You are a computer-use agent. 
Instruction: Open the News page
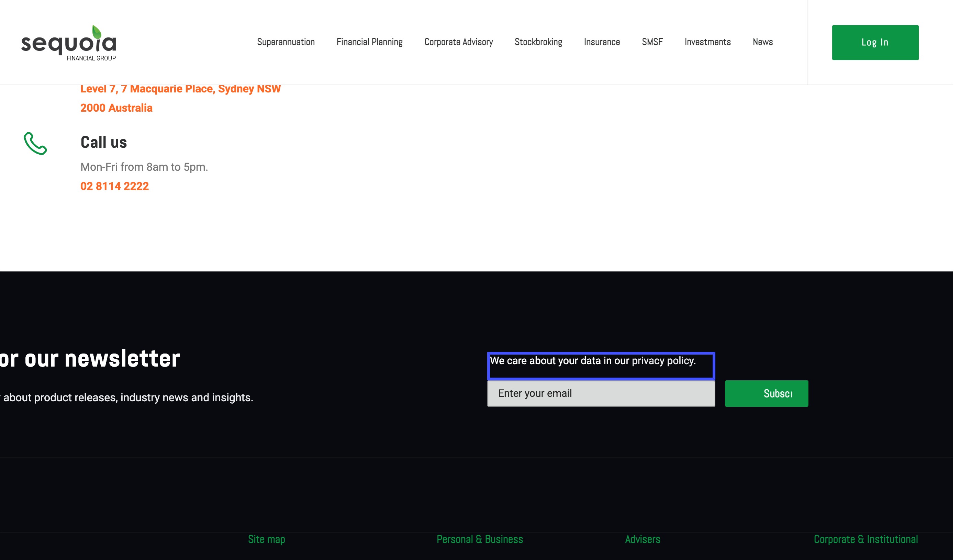tap(762, 42)
